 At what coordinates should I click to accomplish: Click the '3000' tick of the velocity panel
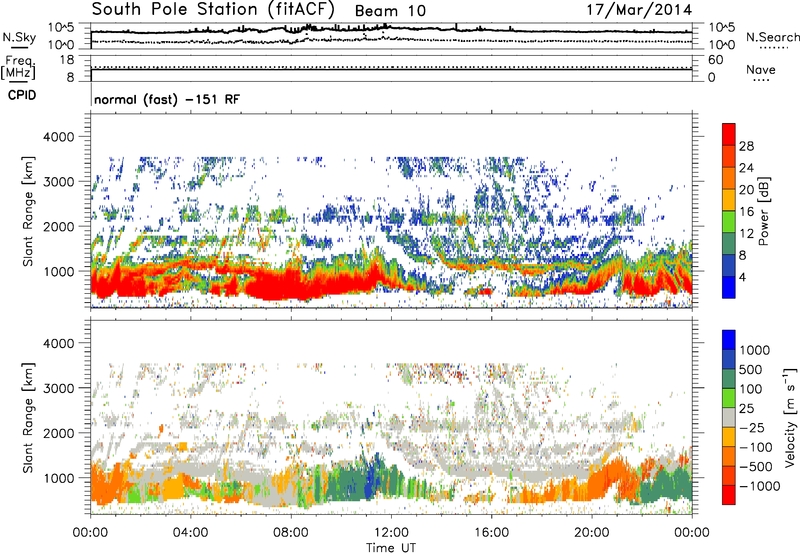pos(58,388)
